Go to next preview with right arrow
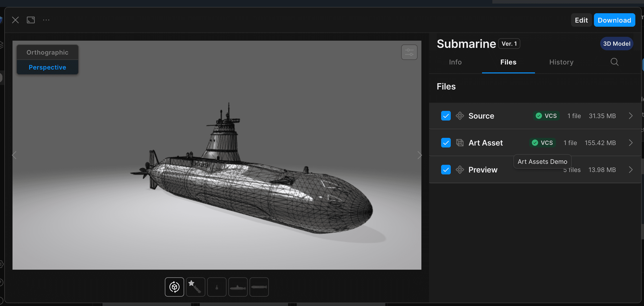Screen dimensions: 644x306 419,155
